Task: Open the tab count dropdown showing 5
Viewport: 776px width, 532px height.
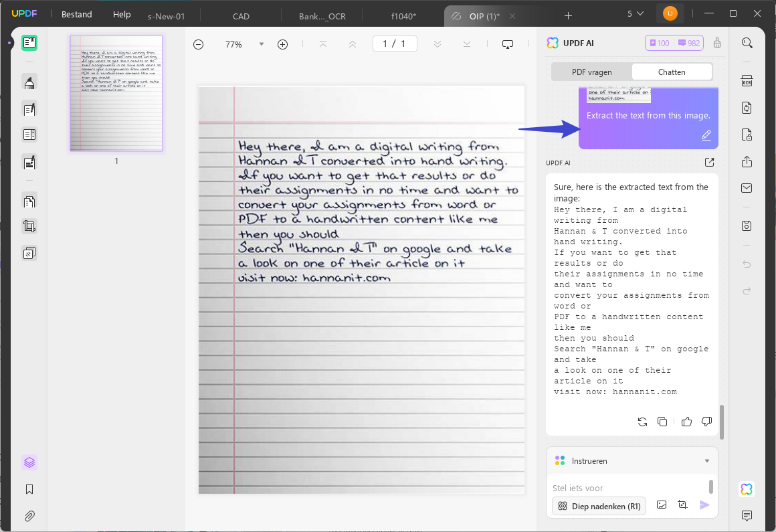Action: click(636, 14)
